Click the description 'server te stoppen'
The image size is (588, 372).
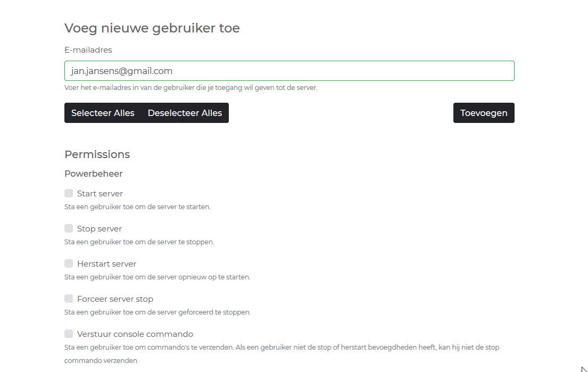pyautogui.click(x=139, y=242)
